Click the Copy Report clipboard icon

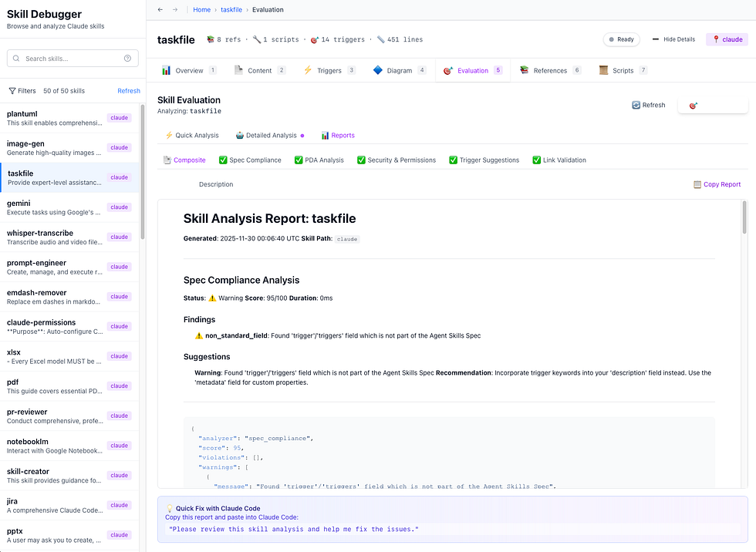click(697, 184)
